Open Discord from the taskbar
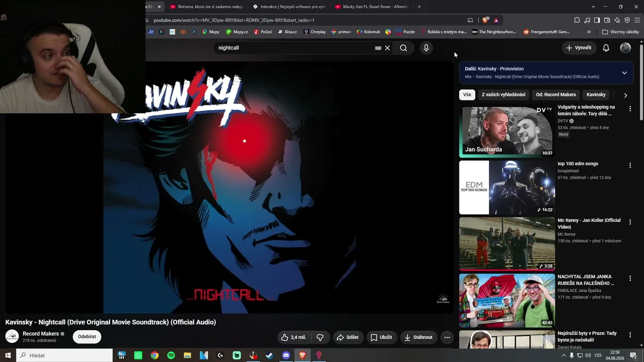The width and height of the screenshot is (644, 362). pos(286,355)
